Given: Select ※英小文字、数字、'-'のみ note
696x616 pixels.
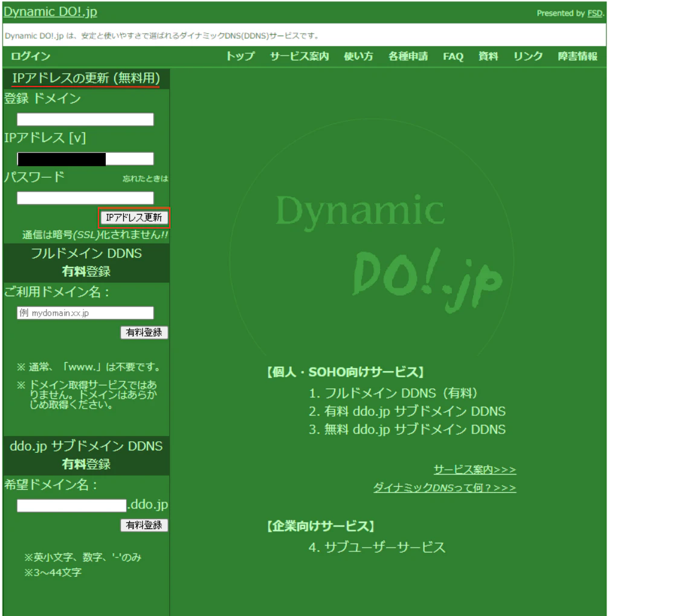Looking at the screenshot, I should coord(83,557).
